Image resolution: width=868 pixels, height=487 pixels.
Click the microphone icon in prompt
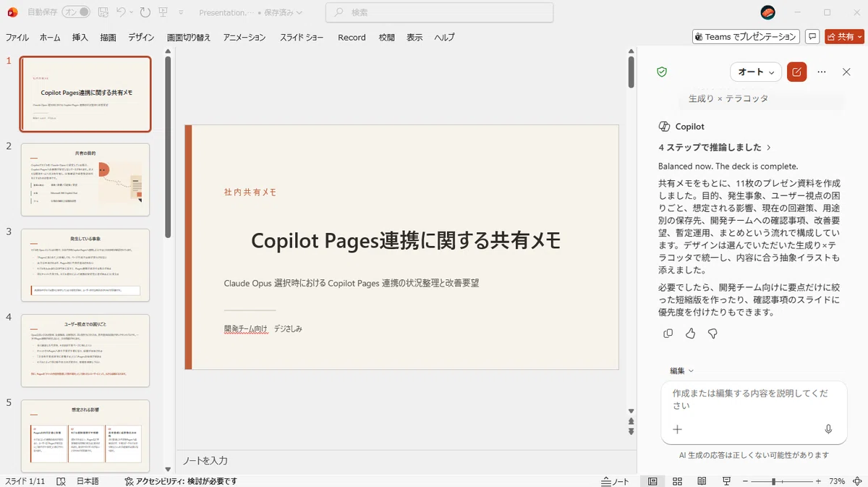click(x=829, y=429)
